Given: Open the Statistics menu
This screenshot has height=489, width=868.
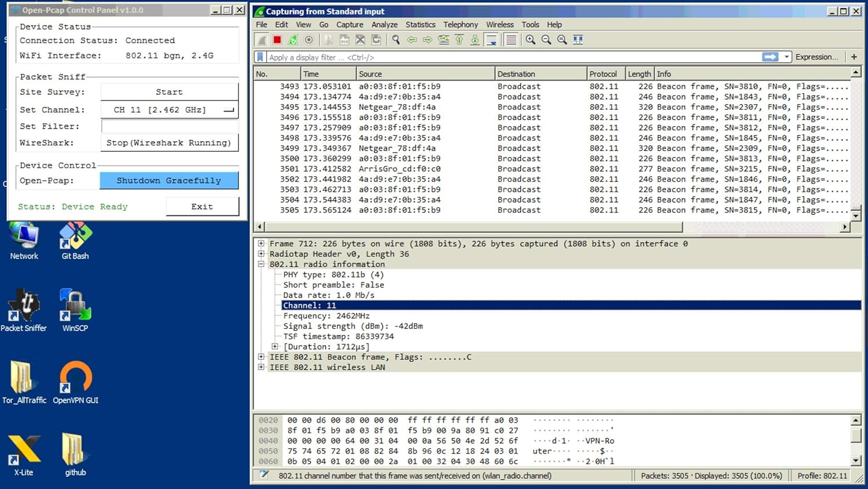Looking at the screenshot, I should point(420,25).
